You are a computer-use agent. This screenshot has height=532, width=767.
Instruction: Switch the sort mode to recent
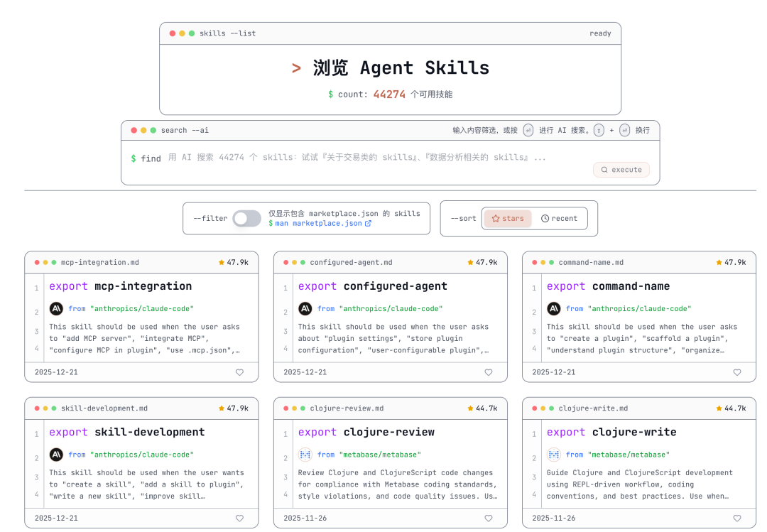(560, 218)
